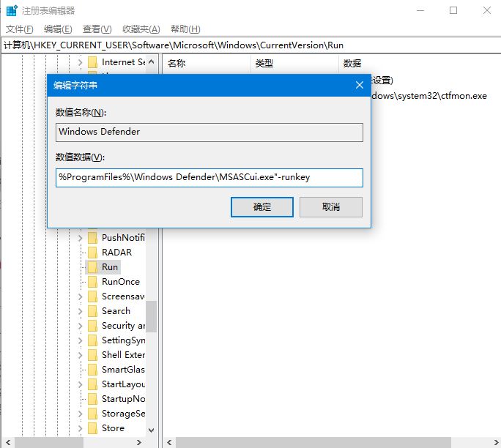Click the Run folder icon
The width and height of the screenshot is (501, 448).
[x=93, y=267]
